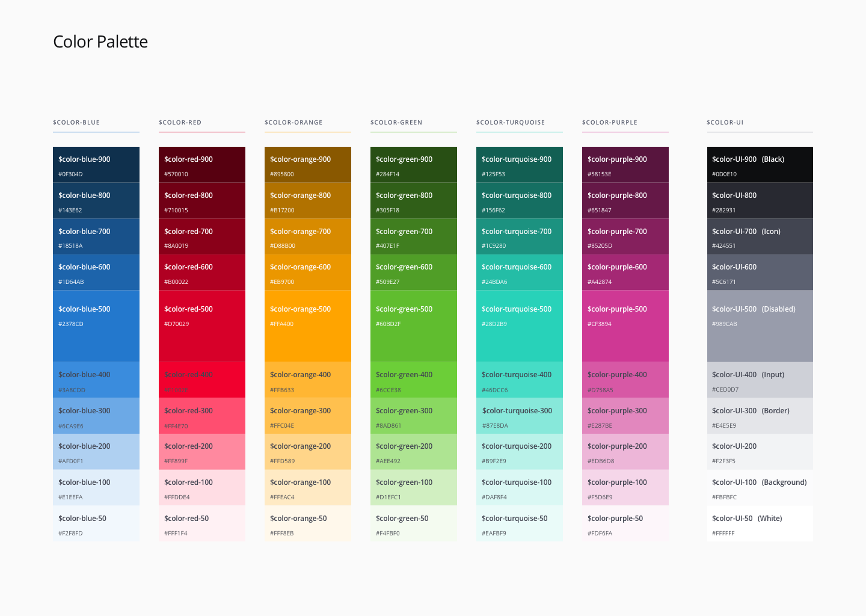Click the $color-green-700 swatch

tap(414, 236)
